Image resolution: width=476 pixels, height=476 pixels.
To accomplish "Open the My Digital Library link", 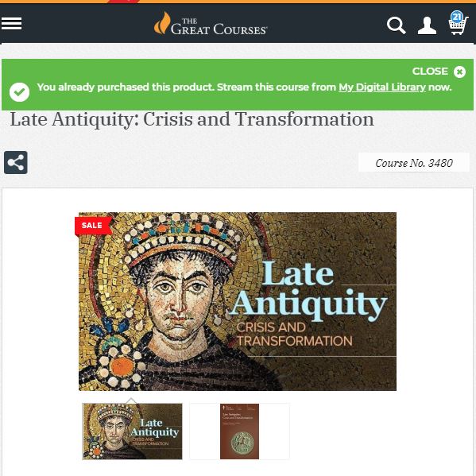I will pyautogui.click(x=382, y=87).
